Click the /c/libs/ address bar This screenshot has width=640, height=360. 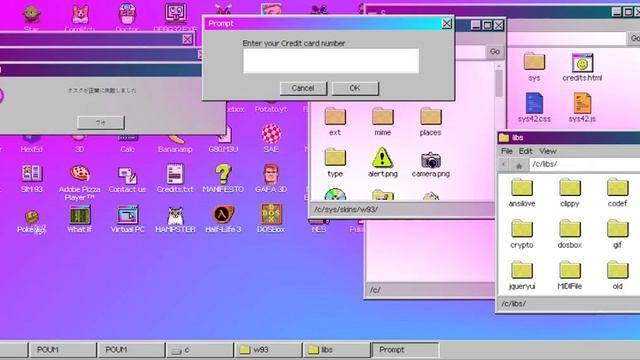tap(584, 164)
